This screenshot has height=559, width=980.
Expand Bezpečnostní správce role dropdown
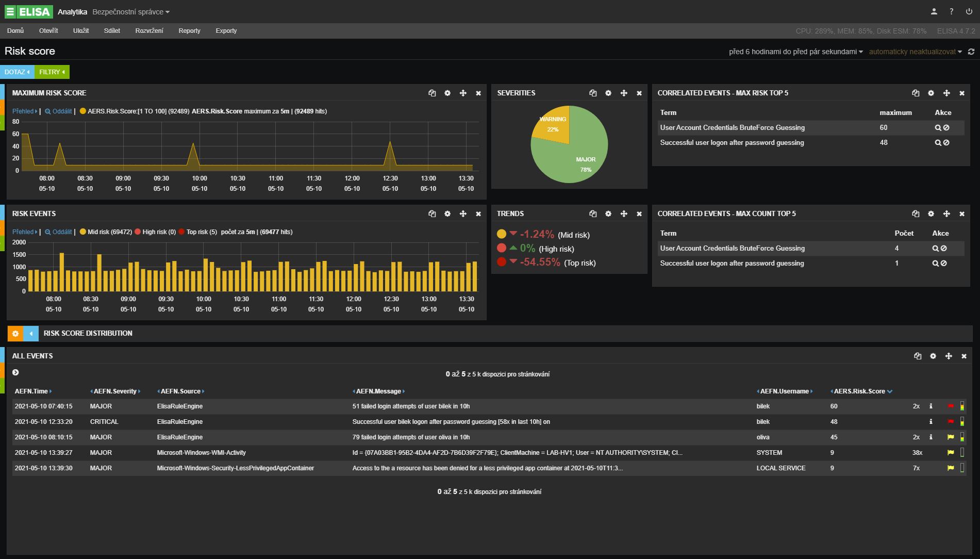pyautogui.click(x=131, y=12)
